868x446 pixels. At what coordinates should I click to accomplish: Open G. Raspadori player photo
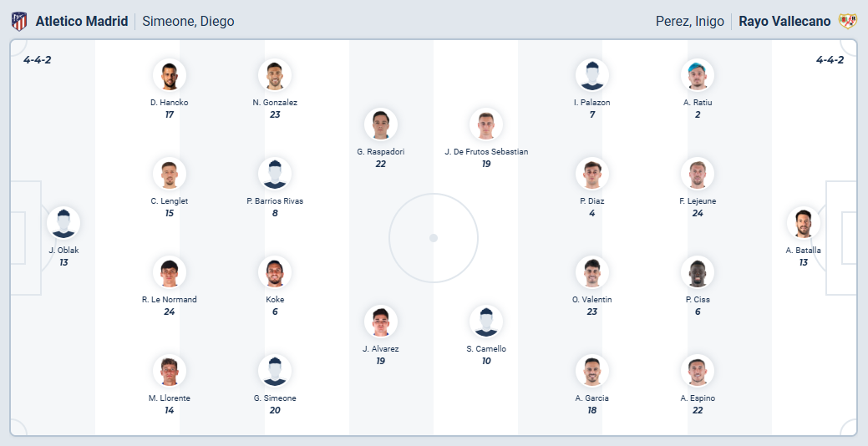click(x=380, y=124)
